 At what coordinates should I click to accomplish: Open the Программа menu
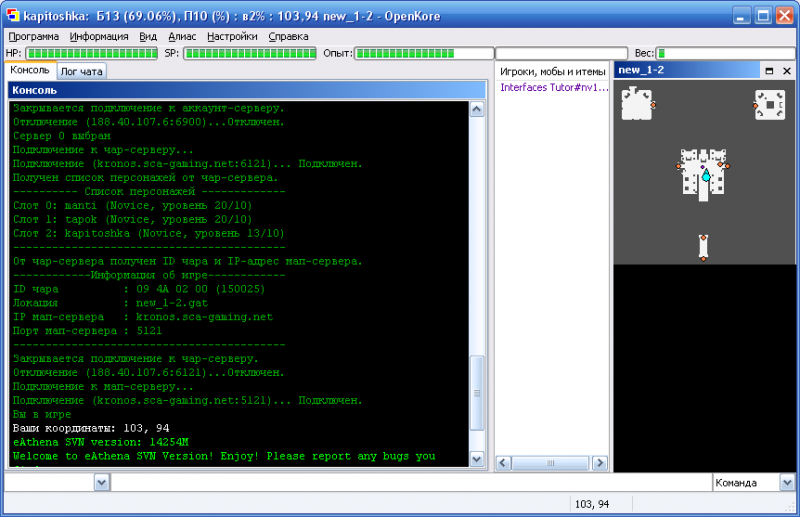(x=34, y=37)
